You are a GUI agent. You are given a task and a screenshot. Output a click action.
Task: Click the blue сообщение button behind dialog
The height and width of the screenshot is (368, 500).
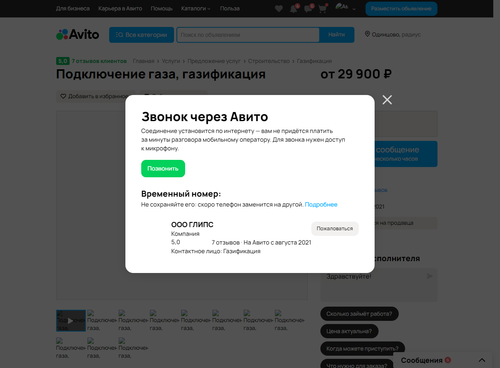click(406, 154)
